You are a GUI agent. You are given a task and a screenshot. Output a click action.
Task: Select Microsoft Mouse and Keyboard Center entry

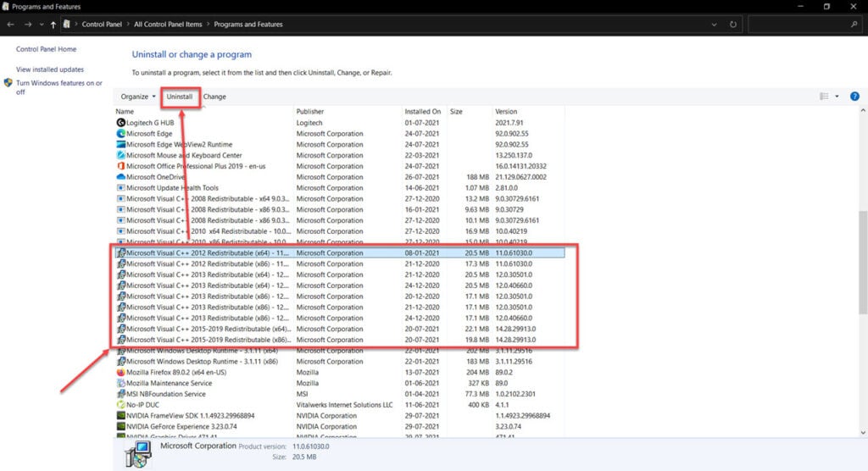pyautogui.click(x=184, y=156)
